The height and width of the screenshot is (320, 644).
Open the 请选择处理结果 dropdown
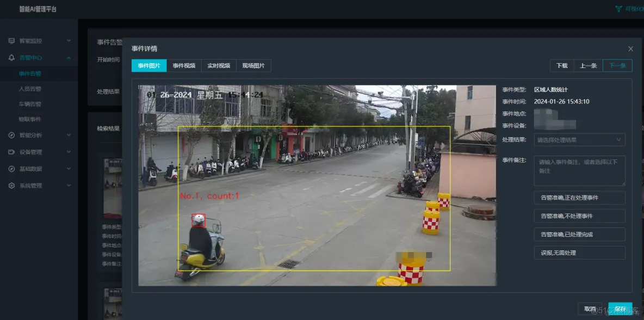[579, 140]
